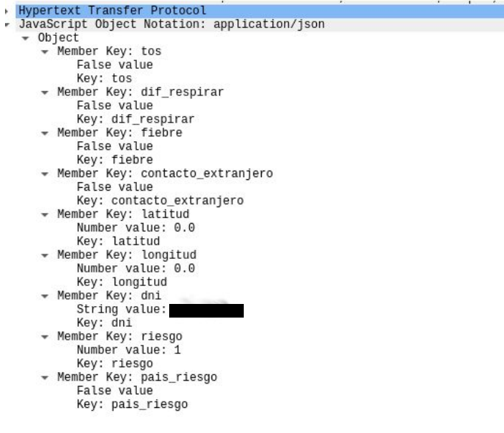Select the latitud Number value 0.0 line
The width and height of the screenshot is (504, 433).
point(136,227)
